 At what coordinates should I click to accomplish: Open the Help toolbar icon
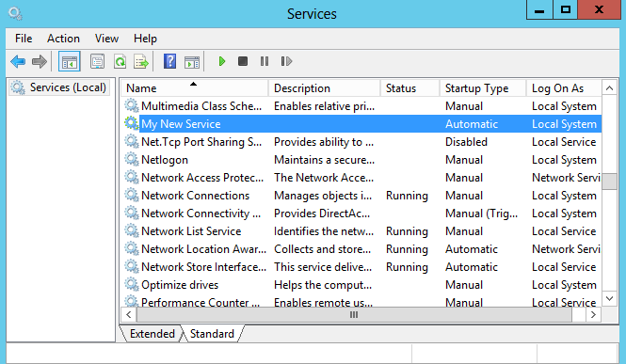pos(169,61)
